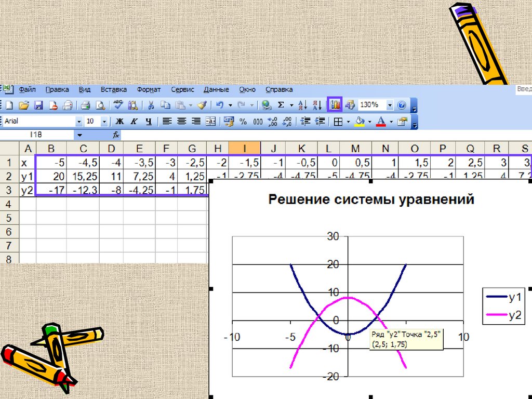Toggle Italic К formatting
This screenshot has height=399, width=532.
(134, 122)
